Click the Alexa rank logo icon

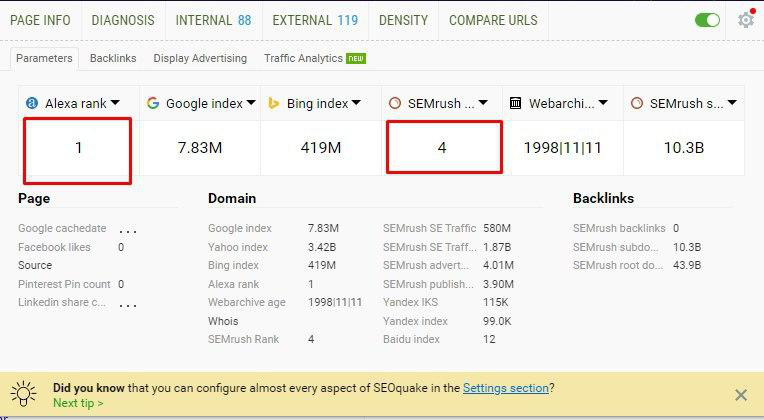coord(32,103)
